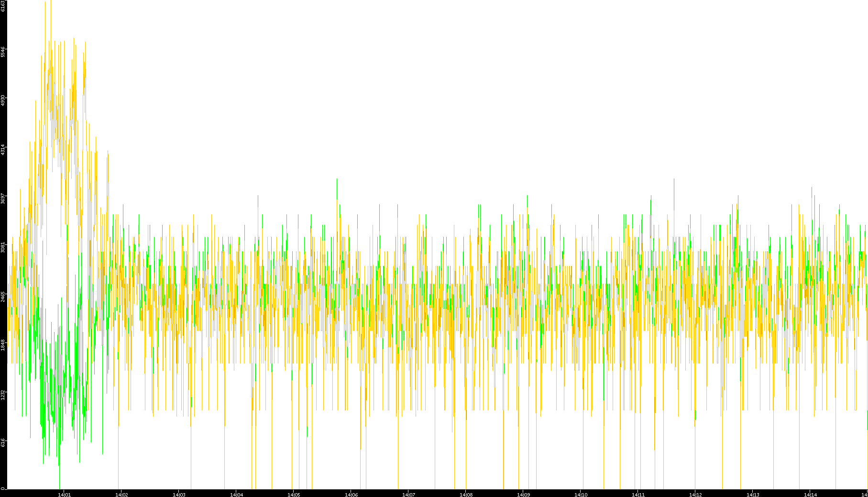868x497 pixels.
Task: Click the 14:13 time axis label
Action: pos(753,495)
